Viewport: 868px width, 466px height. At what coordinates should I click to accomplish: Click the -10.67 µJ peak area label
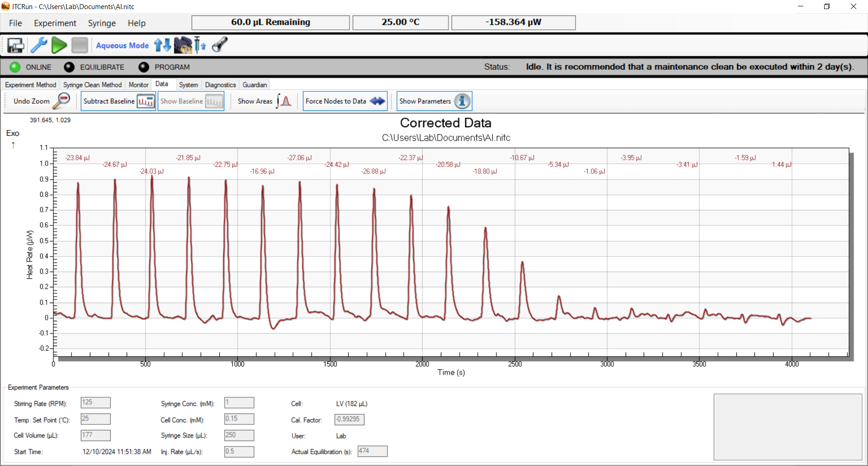click(522, 158)
